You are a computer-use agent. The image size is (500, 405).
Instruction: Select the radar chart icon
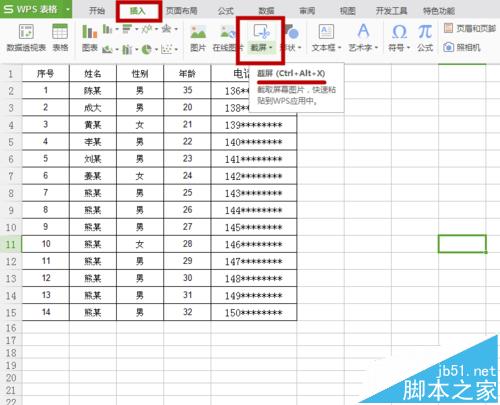[166, 29]
